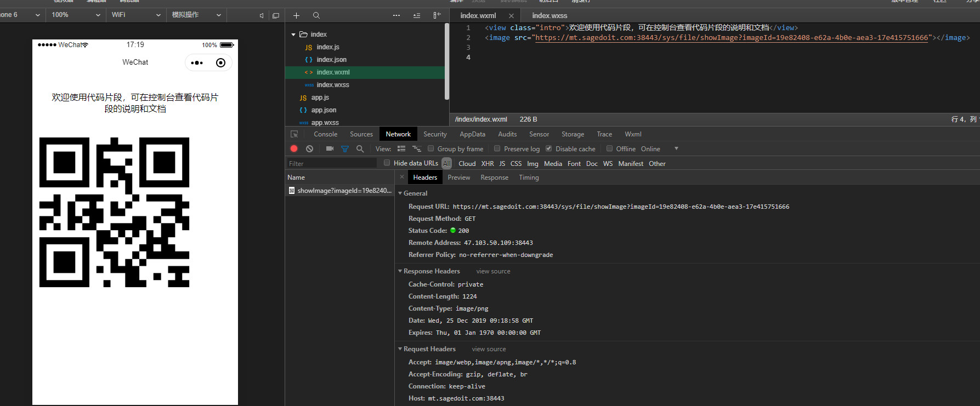Show the request Response tab
This screenshot has height=406, width=980.
tap(495, 178)
